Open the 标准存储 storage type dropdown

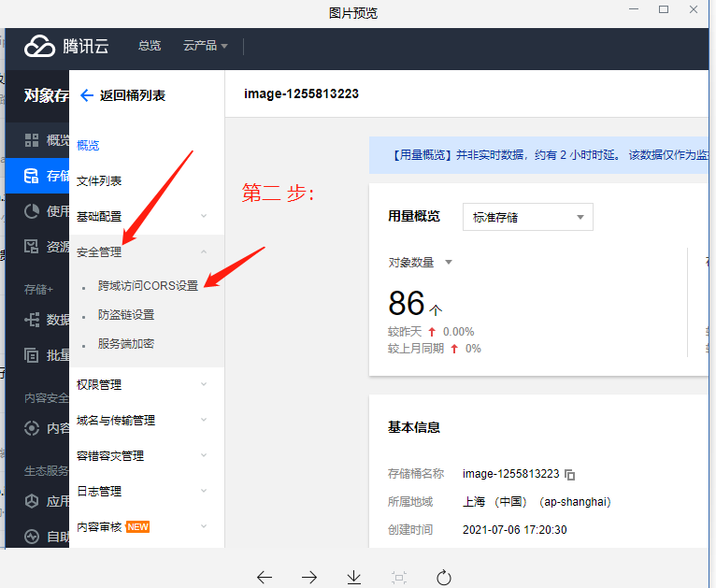click(528, 217)
